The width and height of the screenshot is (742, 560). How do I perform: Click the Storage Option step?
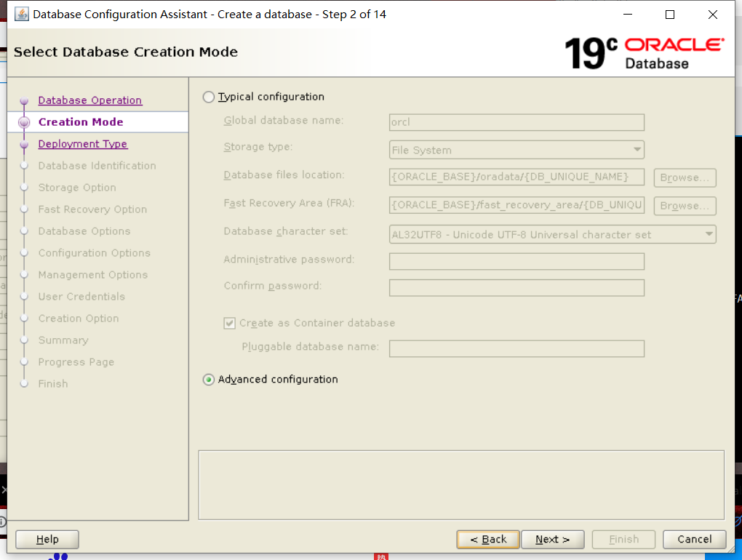[77, 188]
